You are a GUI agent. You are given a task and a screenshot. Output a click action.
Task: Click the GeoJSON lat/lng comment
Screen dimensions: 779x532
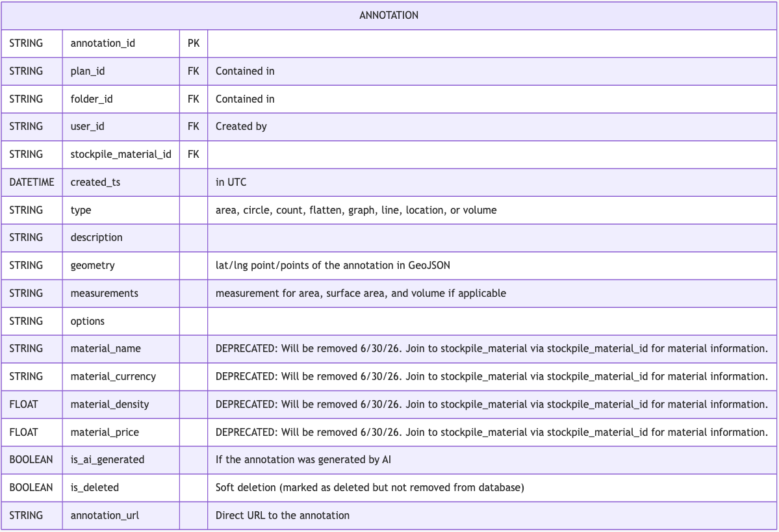[333, 265]
